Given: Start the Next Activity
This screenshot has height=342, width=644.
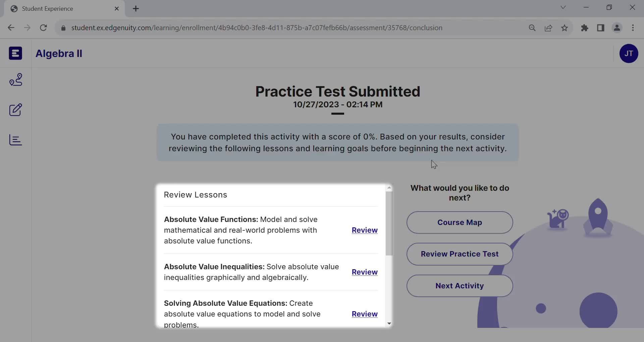Looking at the screenshot, I should pos(460,286).
